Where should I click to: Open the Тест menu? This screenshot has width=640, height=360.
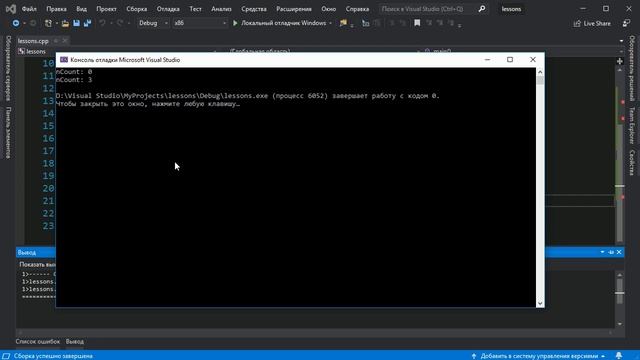[196, 9]
